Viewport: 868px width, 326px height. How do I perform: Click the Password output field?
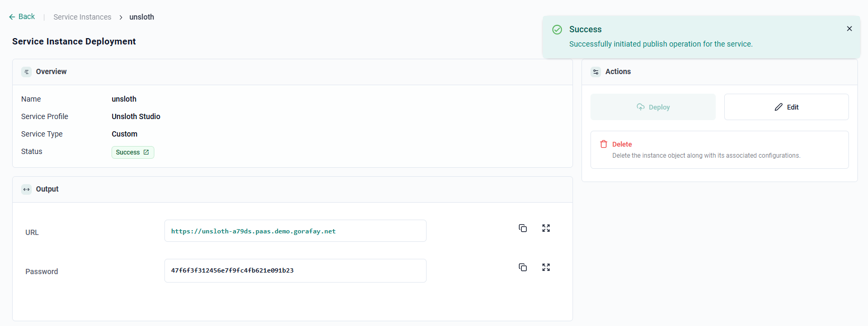click(x=296, y=270)
